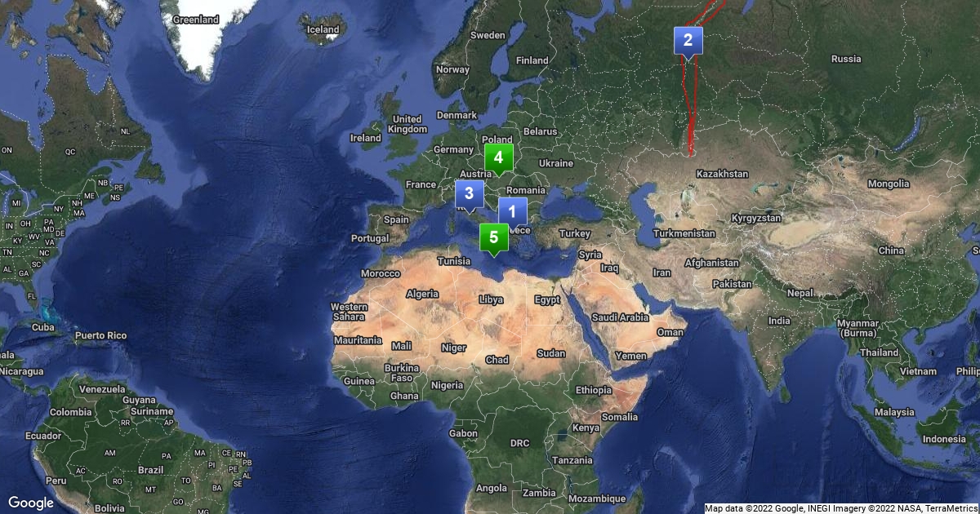Open green map marker number 4

[498, 159]
